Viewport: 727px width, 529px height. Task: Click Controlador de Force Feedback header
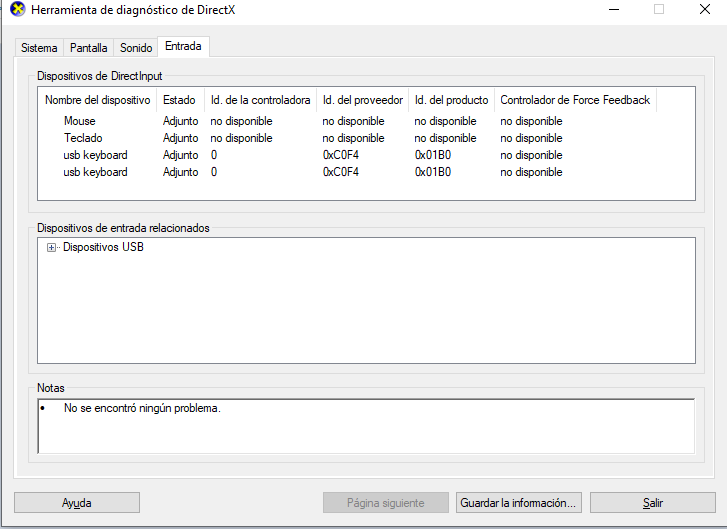point(575,100)
